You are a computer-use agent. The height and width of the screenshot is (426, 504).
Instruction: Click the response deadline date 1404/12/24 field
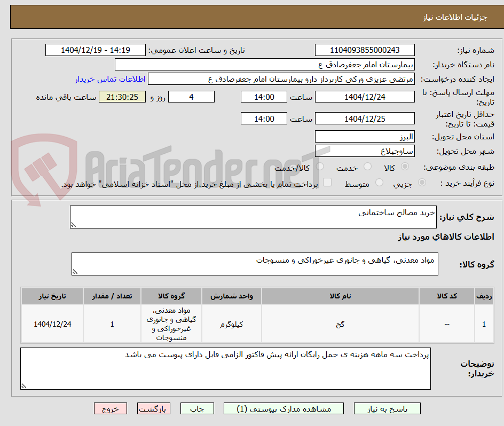tap(365, 97)
